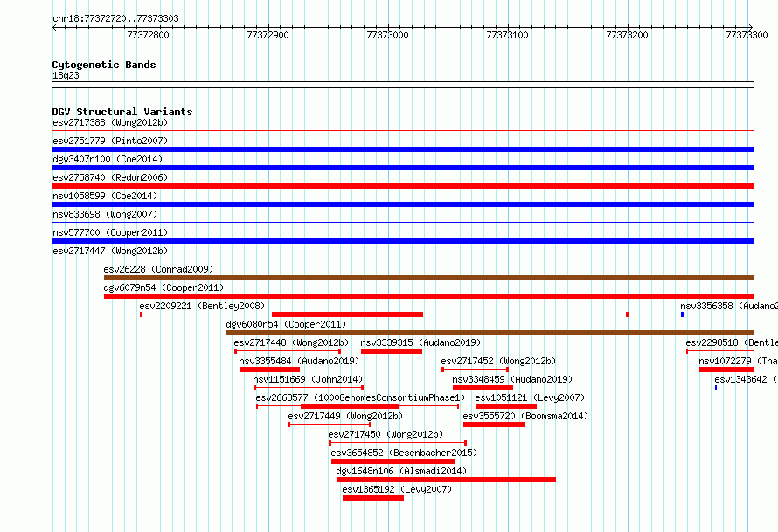
Task: Click the esv3654852 (Besenbacher2015) label
Action: click(x=405, y=453)
